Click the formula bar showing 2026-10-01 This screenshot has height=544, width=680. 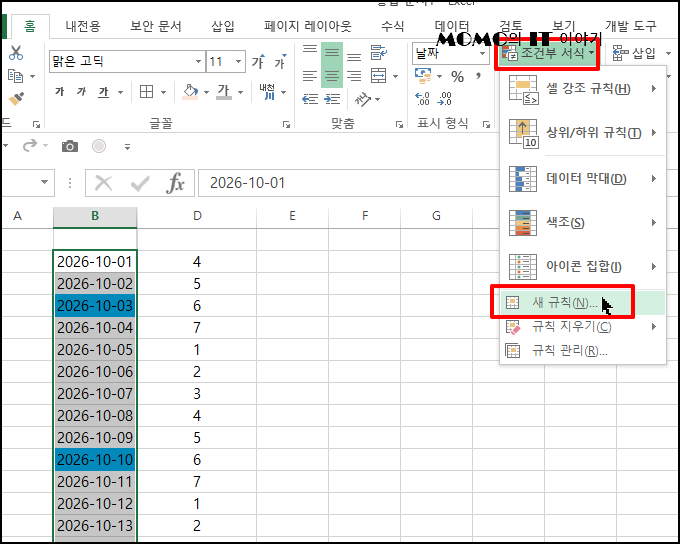coord(349,183)
